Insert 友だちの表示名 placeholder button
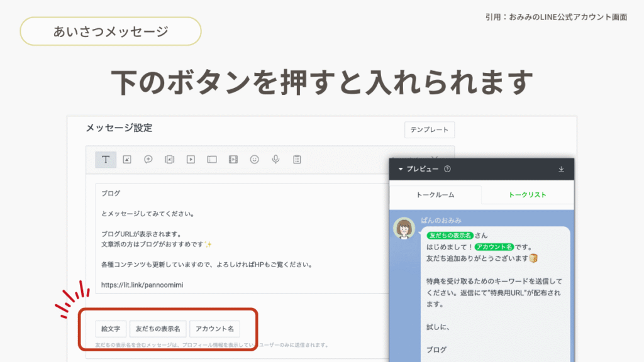The width and height of the screenshot is (644, 362). 158,329
